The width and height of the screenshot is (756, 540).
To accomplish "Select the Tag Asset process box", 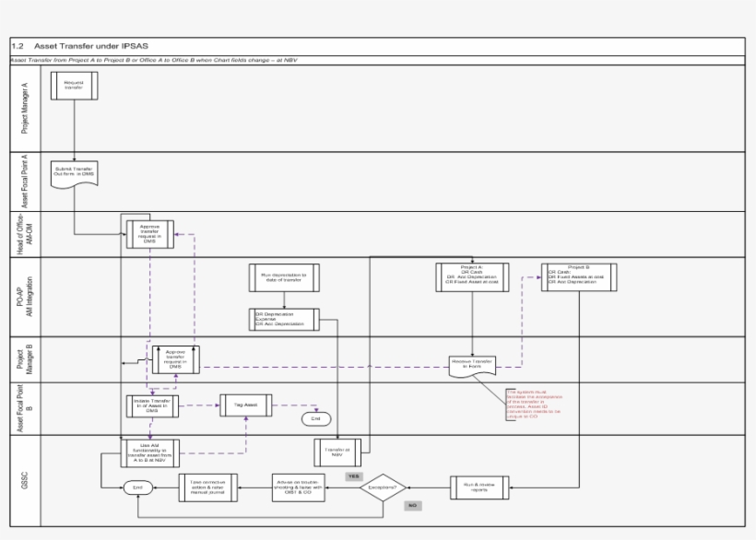I will click(244, 403).
